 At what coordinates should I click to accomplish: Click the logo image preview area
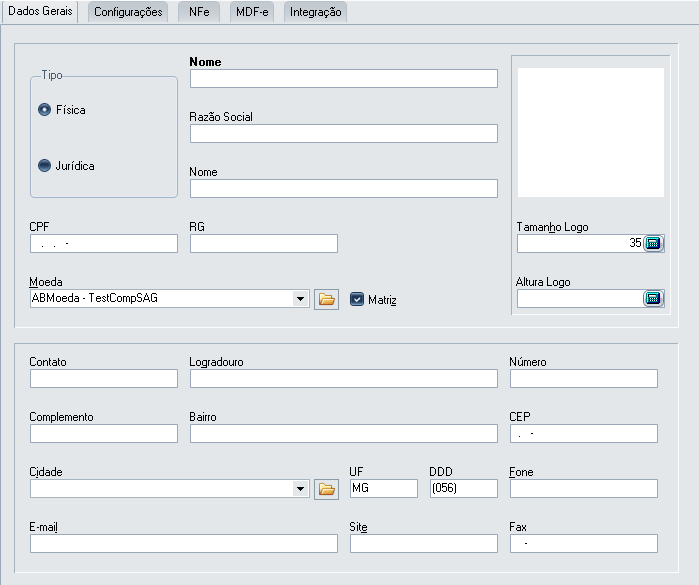591,132
